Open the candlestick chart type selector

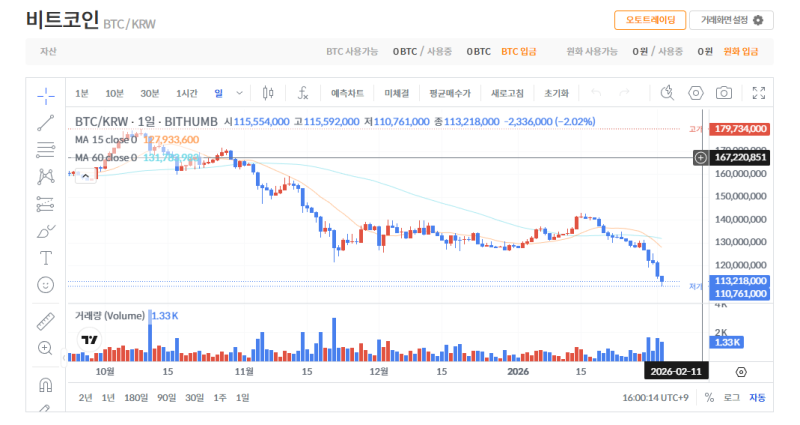[x=268, y=93]
